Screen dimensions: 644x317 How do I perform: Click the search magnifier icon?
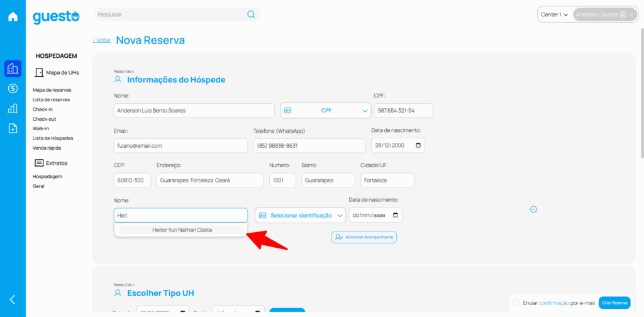click(x=251, y=14)
